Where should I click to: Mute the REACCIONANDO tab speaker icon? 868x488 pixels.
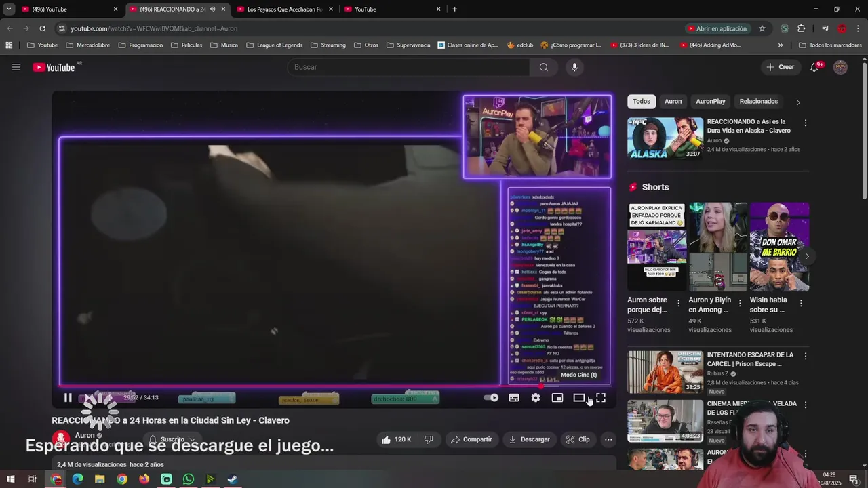point(212,9)
